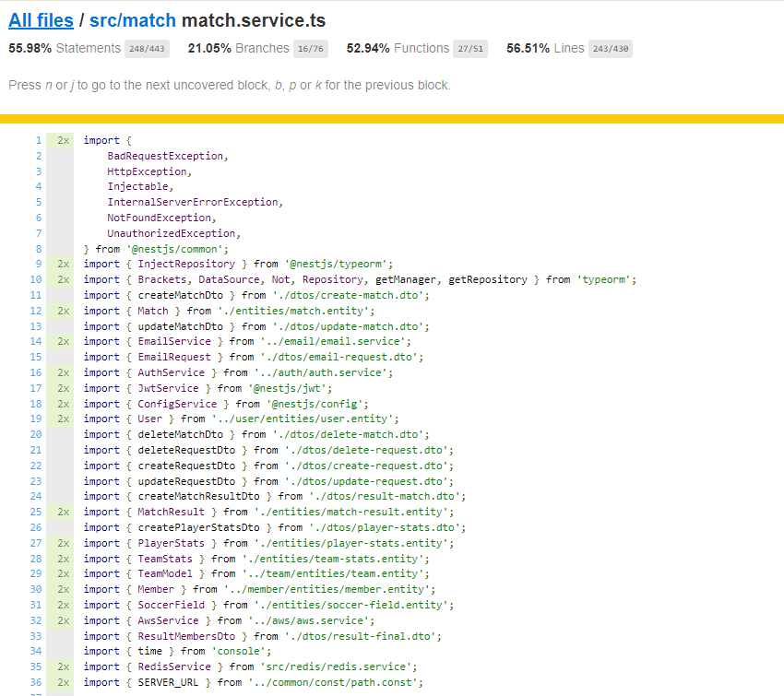This screenshot has width=784, height=696.
Task: Click line number 36 in the gutter
Action: point(38,682)
